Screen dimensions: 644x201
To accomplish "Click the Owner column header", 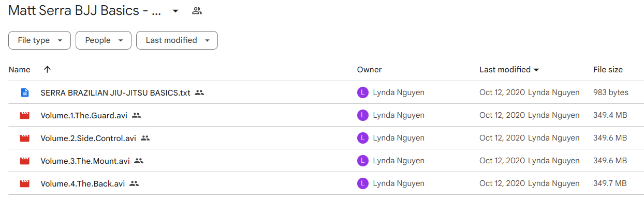I will (x=369, y=70).
